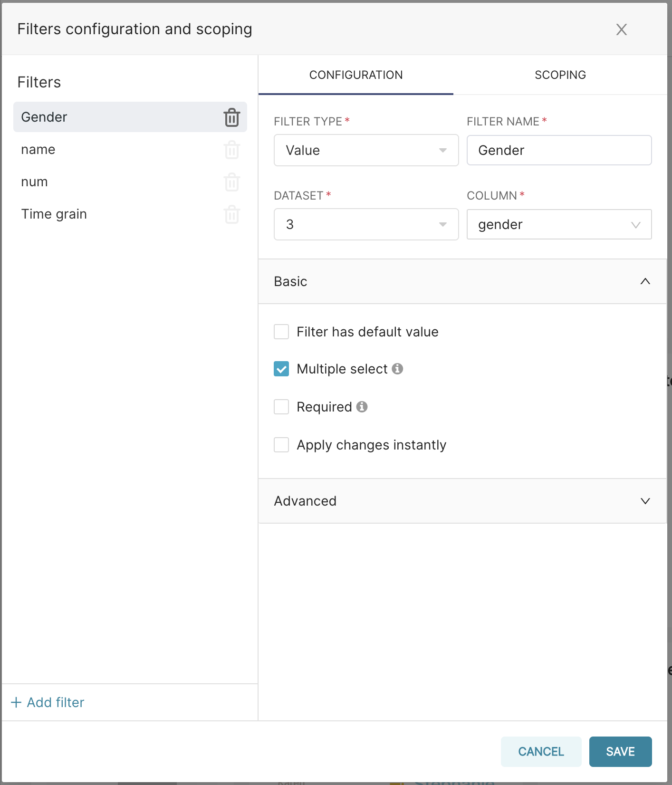Open the Dataset dropdown

(x=366, y=224)
